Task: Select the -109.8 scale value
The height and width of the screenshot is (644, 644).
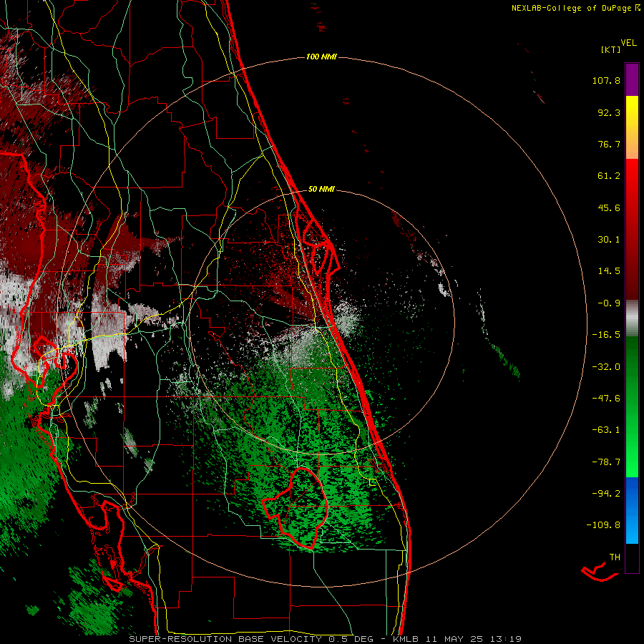Action: [x=603, y=525]
